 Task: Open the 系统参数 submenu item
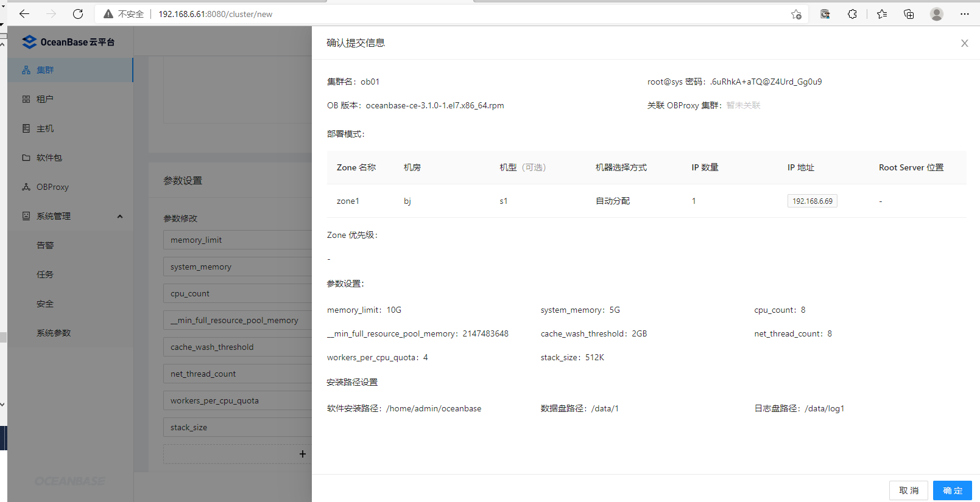70,333
